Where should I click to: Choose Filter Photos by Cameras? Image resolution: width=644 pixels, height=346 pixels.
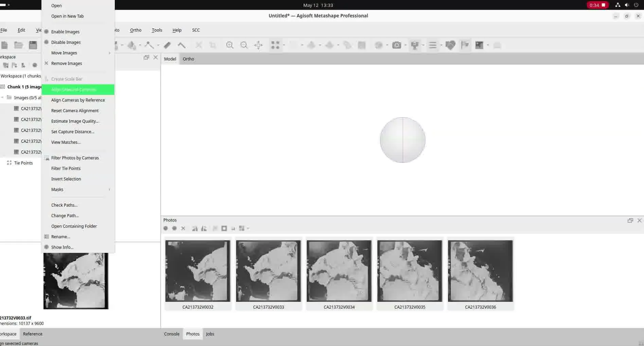pos(78,158)
